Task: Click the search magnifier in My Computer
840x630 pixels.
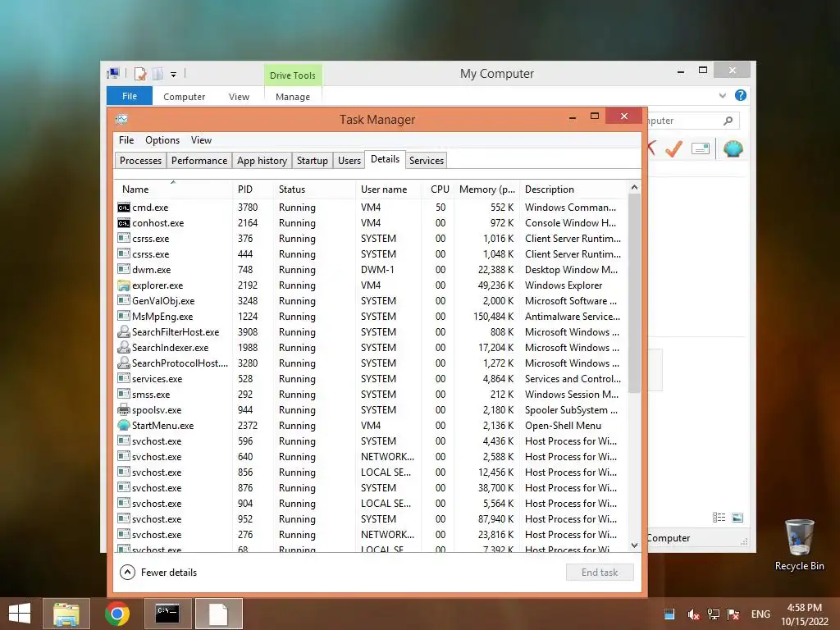Action: [728, 121]
